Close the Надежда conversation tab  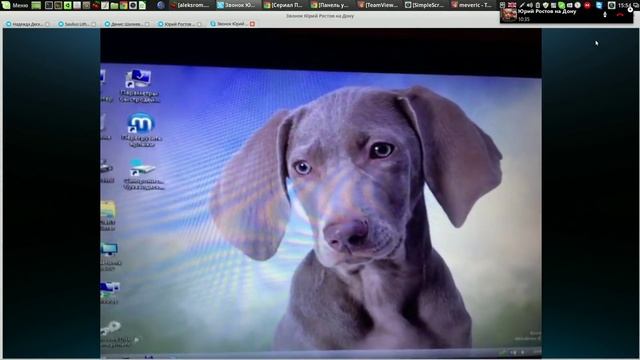click(47, 24)
